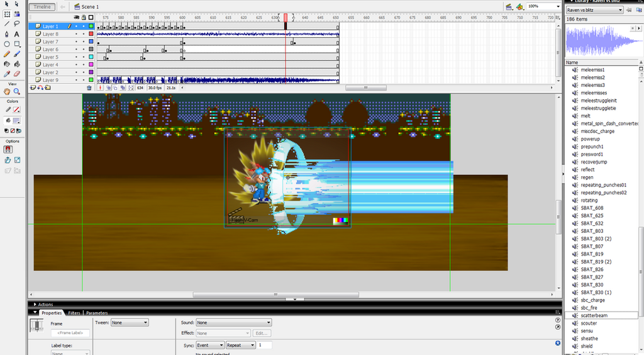Open the Sync Event dropdown
The height and width of the screenshot is (355, 644).
pos(210,345)
